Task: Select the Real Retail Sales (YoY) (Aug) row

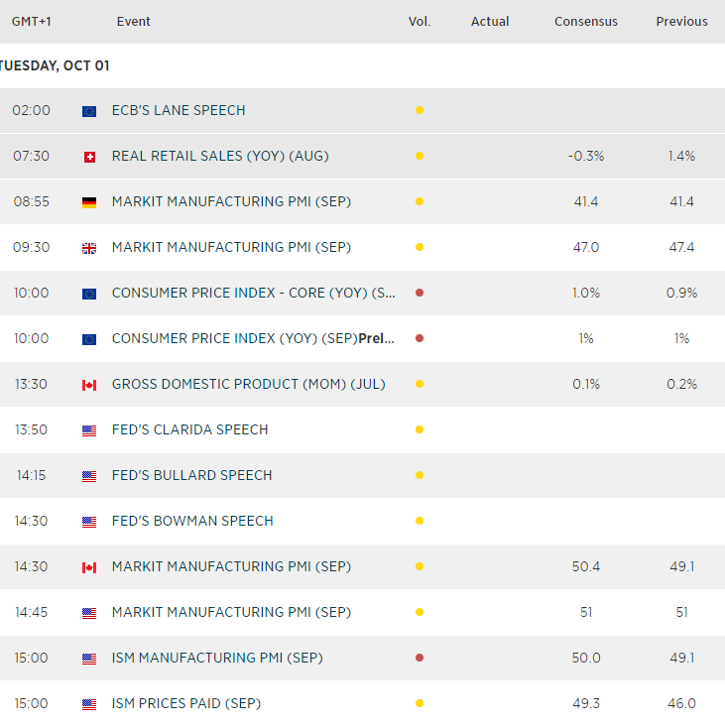Action: [220, 156]
